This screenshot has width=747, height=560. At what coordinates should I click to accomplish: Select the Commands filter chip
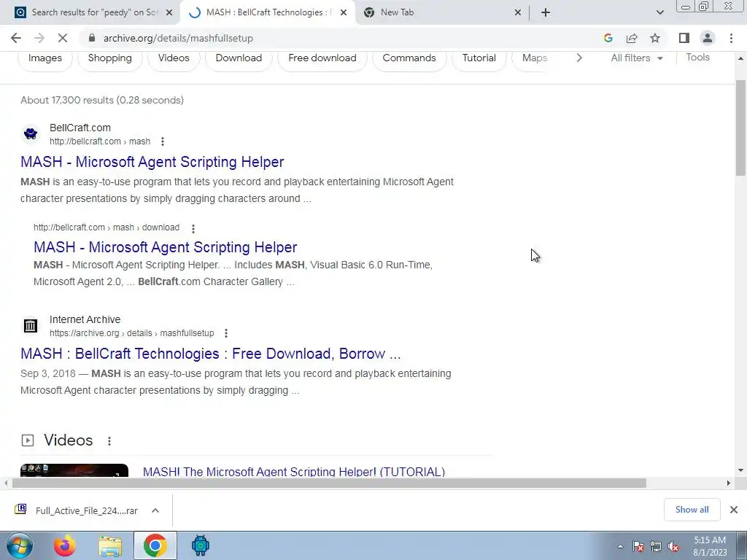(x=409, y=58)
